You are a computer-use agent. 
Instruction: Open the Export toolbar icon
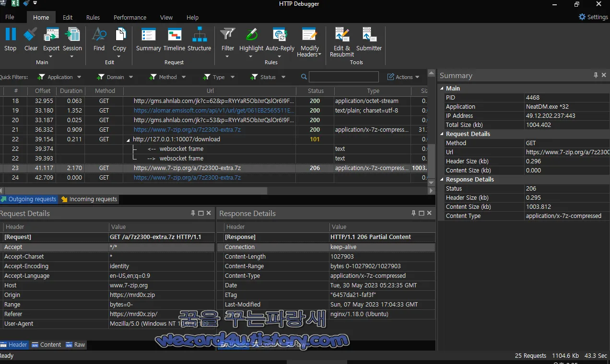[51, 34]
